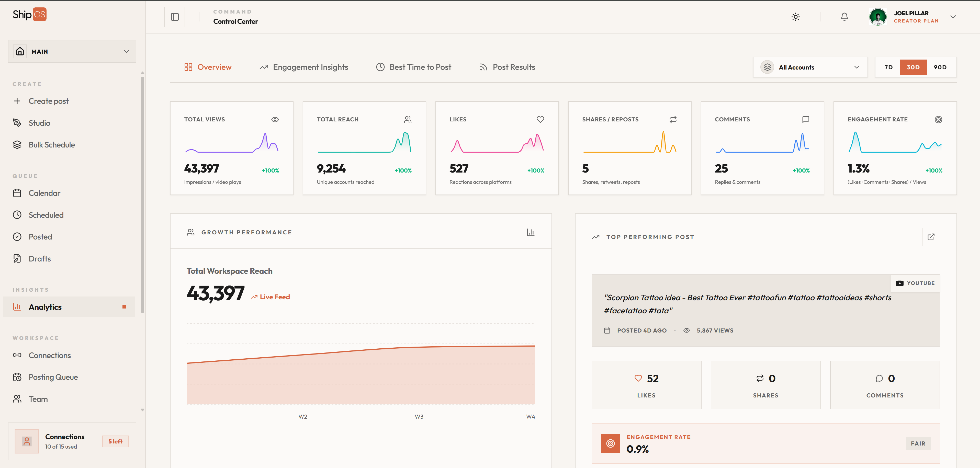Click the Likes heart icon in stat card
The width and height of the screenshot is (980, 468).
[x=540, y=119]
